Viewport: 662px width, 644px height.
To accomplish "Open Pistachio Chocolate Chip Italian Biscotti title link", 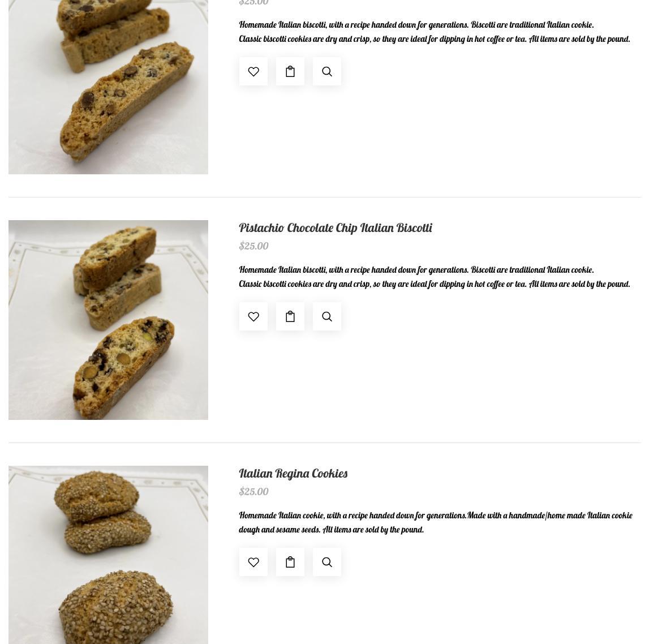I will click(335, 228).
